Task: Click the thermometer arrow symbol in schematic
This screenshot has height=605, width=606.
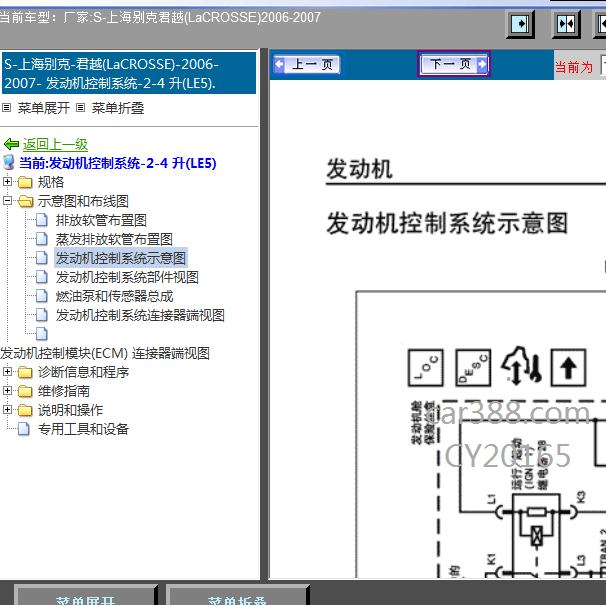Action: 521,366
